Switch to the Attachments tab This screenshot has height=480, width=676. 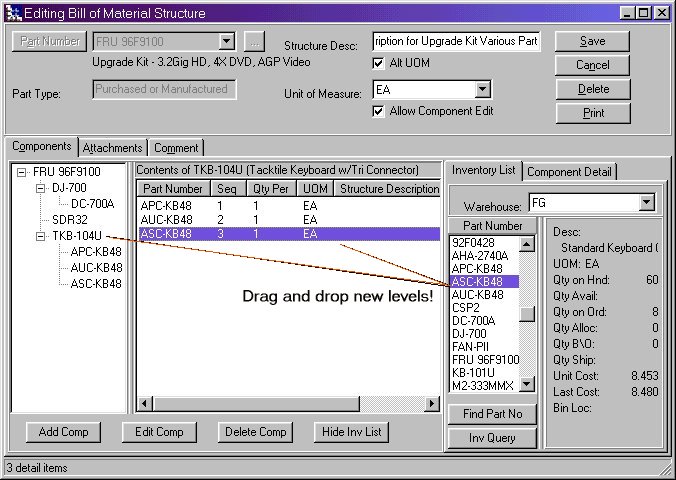pyautogui.click(x=112, y=148)
